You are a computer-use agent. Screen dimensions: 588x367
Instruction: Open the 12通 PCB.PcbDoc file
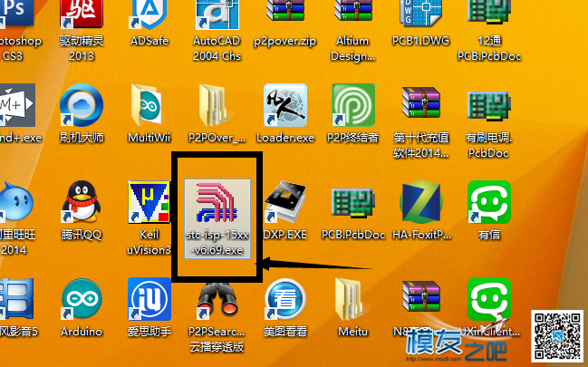489,11
